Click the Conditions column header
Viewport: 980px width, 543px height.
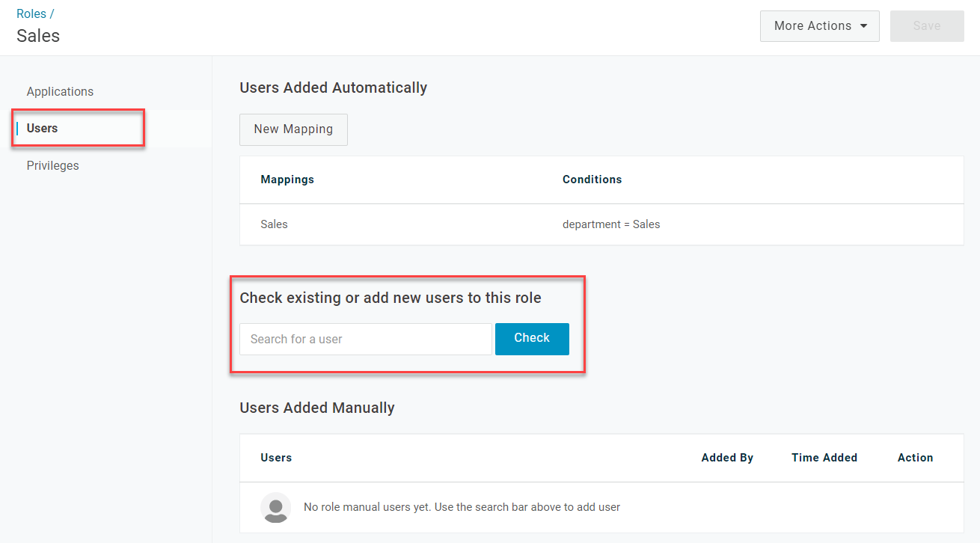592,180
